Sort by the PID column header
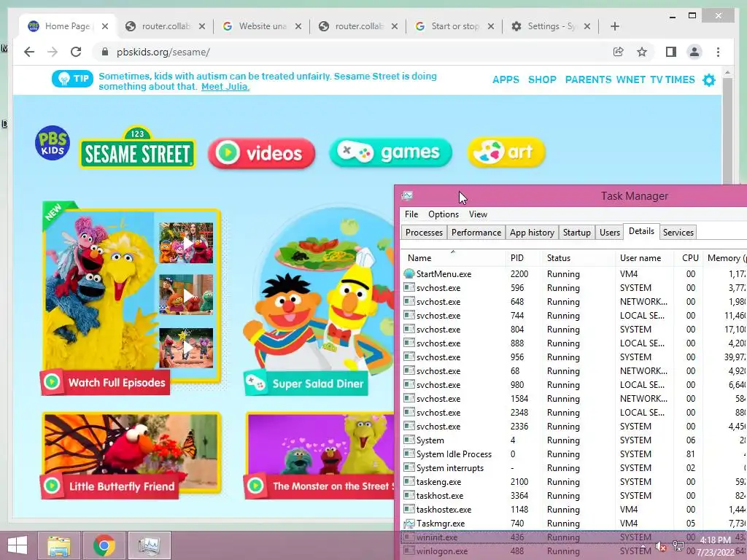The height and width of the screenshot is (560, 747). pyautogui.click(x=522, y=257)
